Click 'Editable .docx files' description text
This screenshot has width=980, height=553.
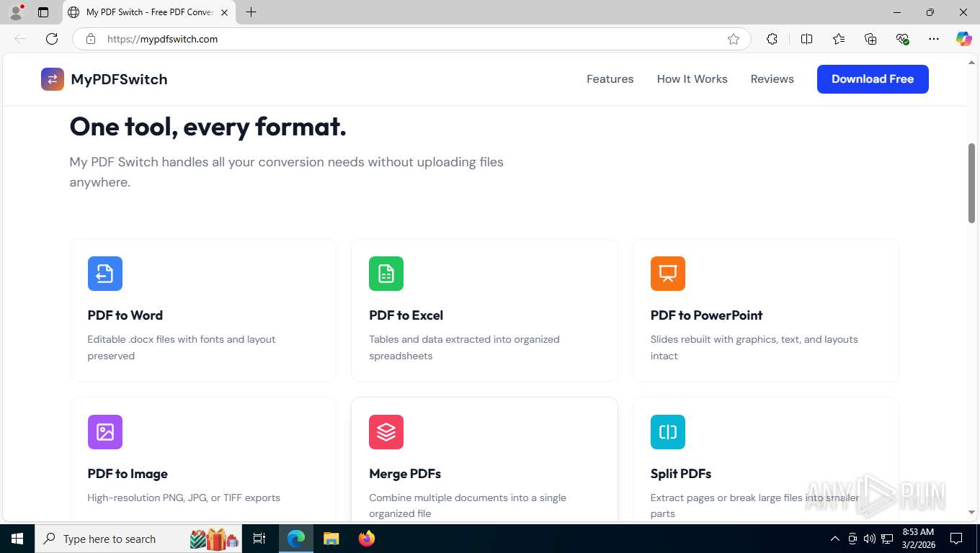point(182,347)
